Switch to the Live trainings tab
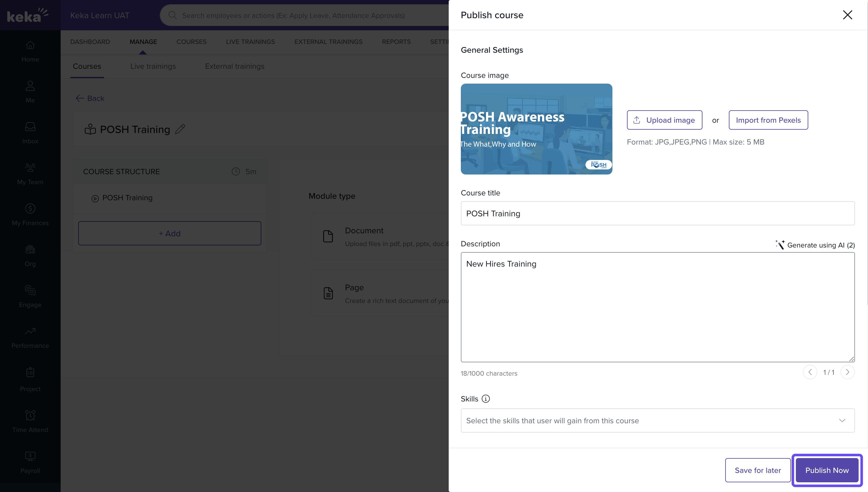 pos(153,66)
